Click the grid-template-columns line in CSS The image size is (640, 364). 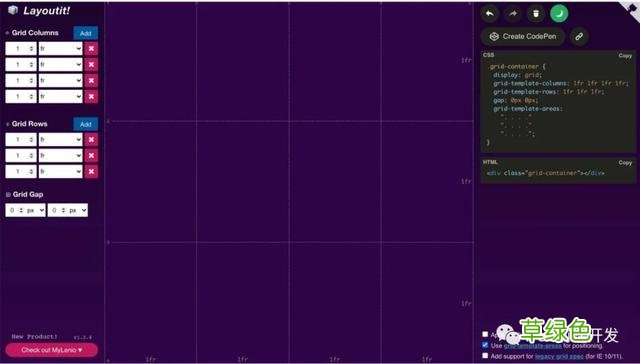tap(560, 83)
